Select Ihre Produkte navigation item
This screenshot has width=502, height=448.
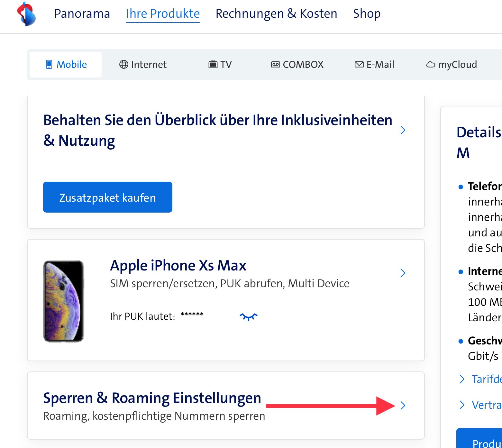pyautogui.click(x=163, y=14)
